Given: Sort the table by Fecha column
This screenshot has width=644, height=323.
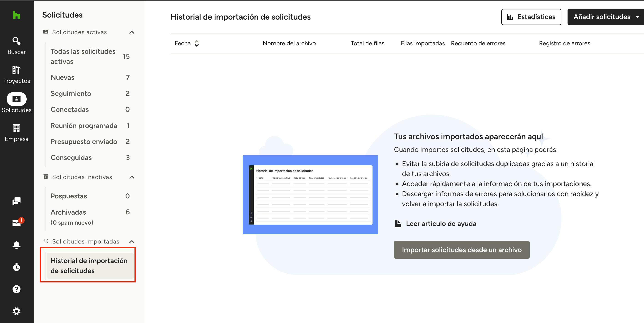Looking at the screenshot, I should tap(197, 44).
